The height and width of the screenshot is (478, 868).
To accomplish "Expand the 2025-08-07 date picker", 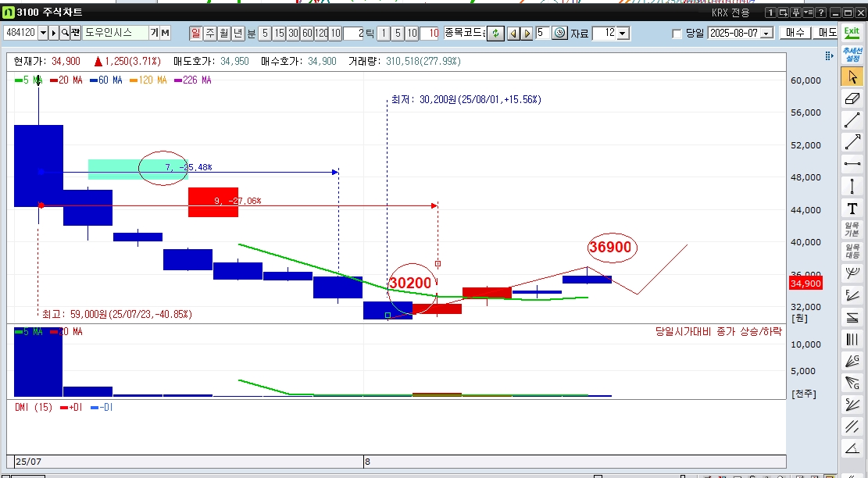I will pyautogui.click(x=765, y=34).
